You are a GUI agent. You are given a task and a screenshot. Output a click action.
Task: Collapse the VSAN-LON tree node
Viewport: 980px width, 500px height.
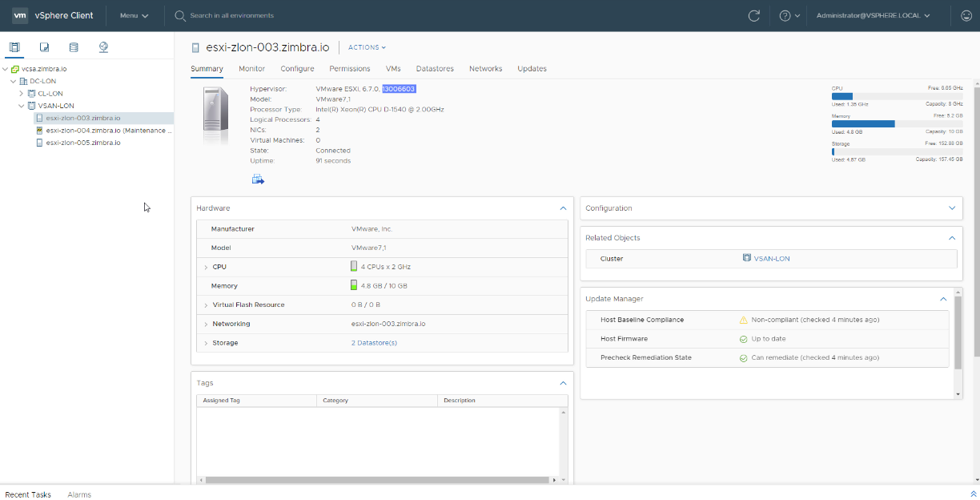22,105
